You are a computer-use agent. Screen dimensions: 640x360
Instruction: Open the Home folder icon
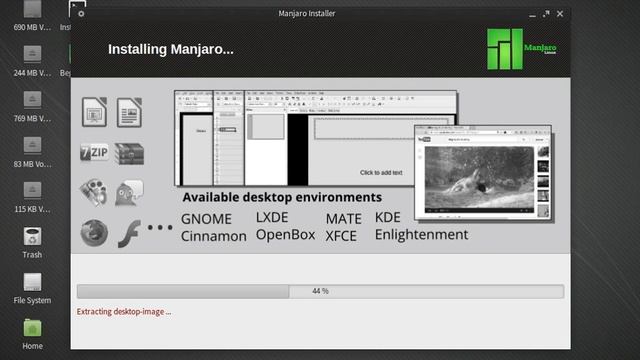point(32,328)
